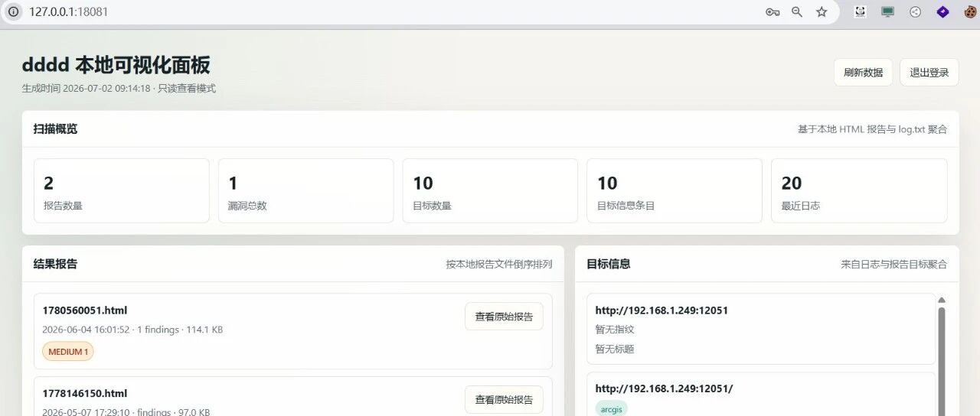The height and width of the screenshot is (416, 980).
Task: Click the 目标数量 stat card
Action: pyautogui.click(x=490, y=190)
